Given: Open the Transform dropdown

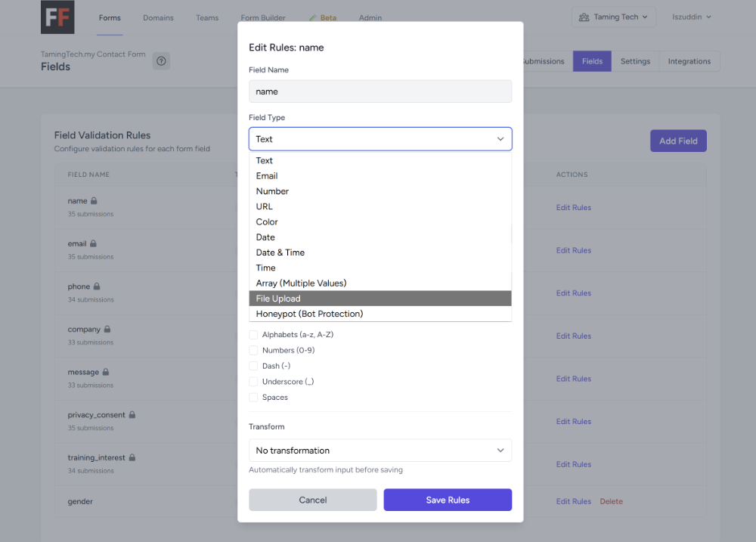Looking at the screenshot, I should (380, 450).
